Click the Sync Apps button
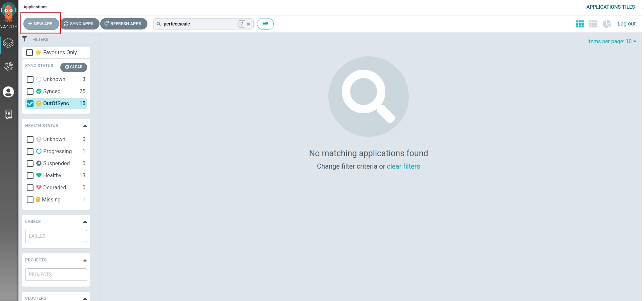 [x=79, y=24]
